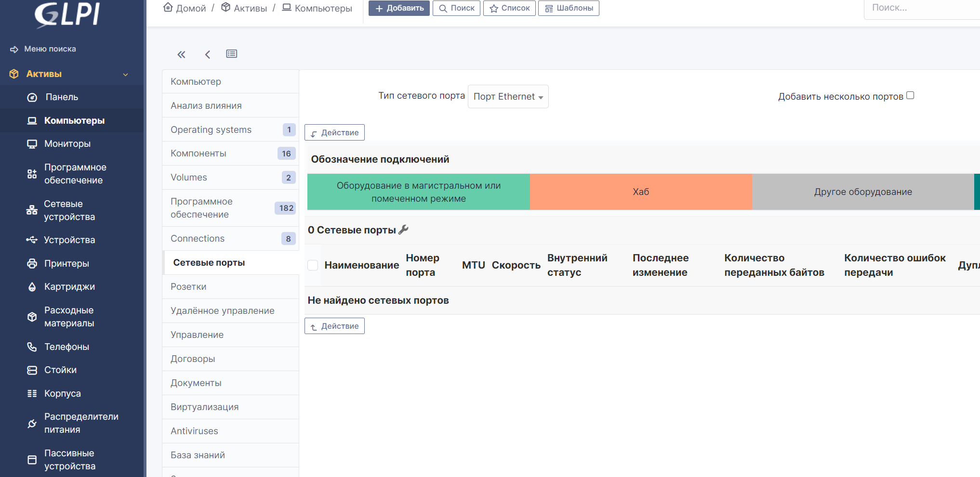Go to previous record chevron icon

pyautogui.click(x=208, y=54)
